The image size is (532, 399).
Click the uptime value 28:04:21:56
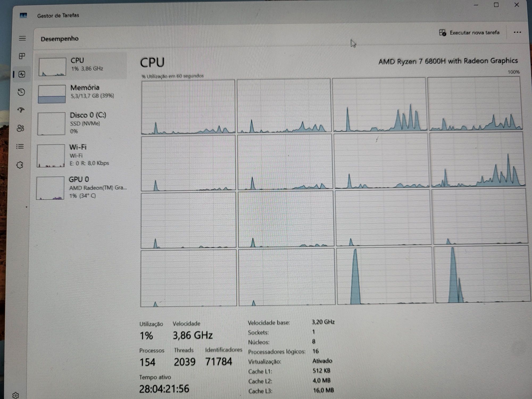164,389
